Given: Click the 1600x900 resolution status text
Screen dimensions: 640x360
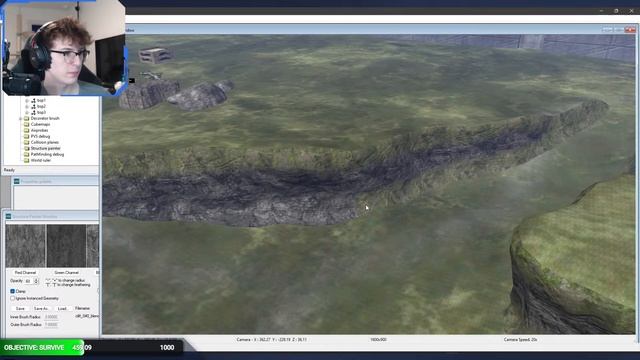Looking at the screenshot, I should tap(378, 340).
